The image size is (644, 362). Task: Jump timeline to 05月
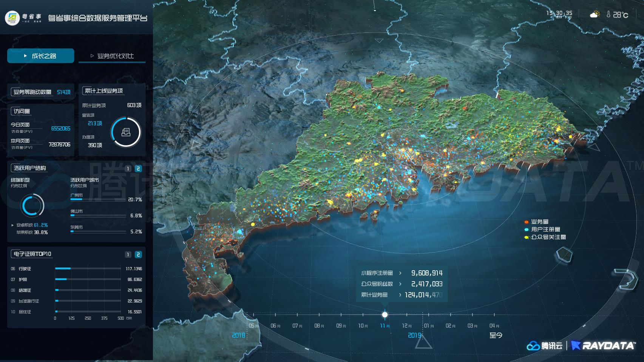253,326
